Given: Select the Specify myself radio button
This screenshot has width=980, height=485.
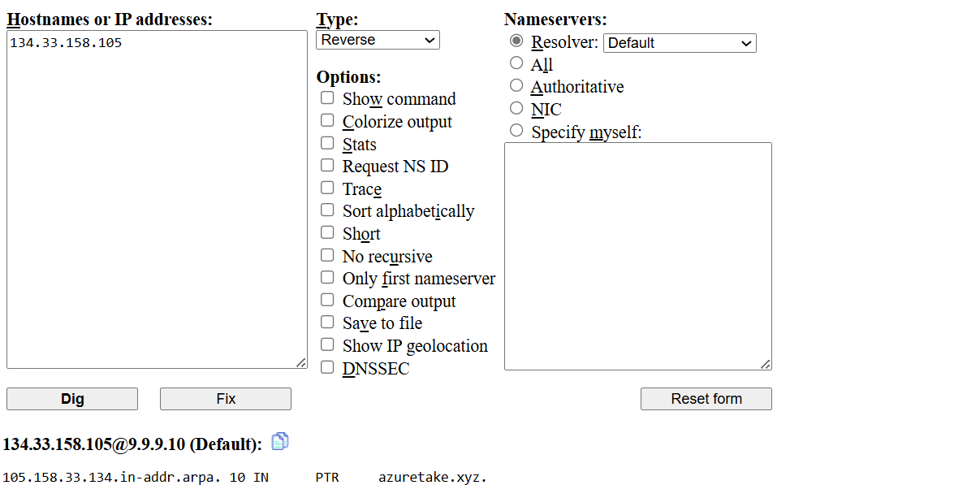Looking at the screenshot, I should click(516, 129).
